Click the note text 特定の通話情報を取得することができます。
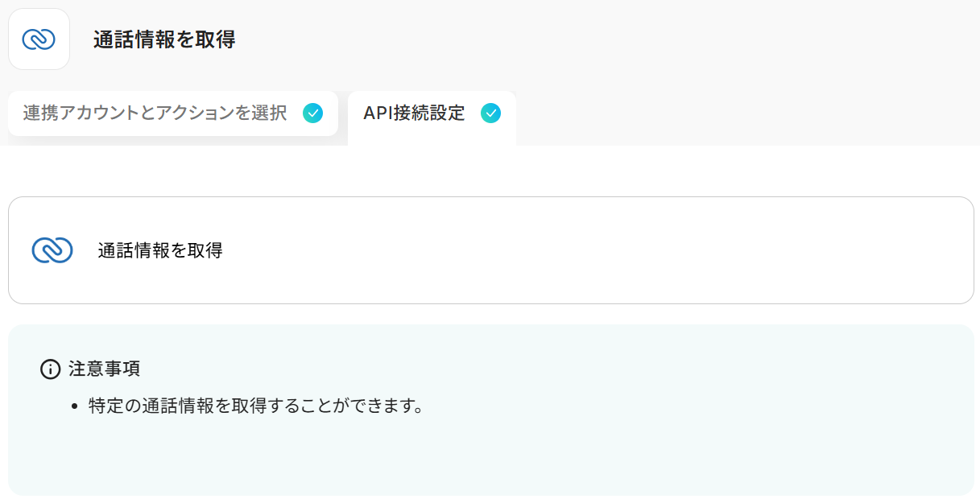980x503 pixels. coord(256,406)
